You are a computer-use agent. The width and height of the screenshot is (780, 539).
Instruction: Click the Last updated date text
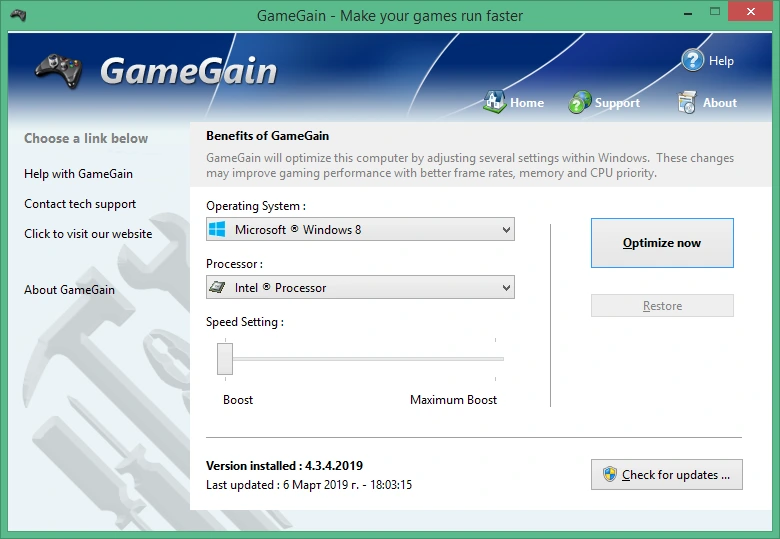click(309, 485)
